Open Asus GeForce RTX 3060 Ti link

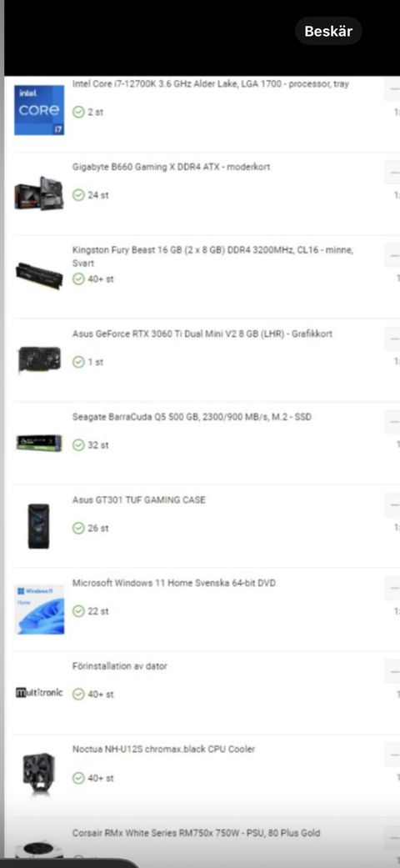pyautogui.click(x=202, y=334)
